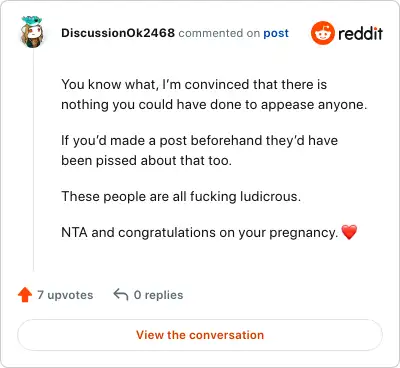This screenshot has height=368, width=400.
Task: Click the vertical comment thread line
Action: click(33, 161)
